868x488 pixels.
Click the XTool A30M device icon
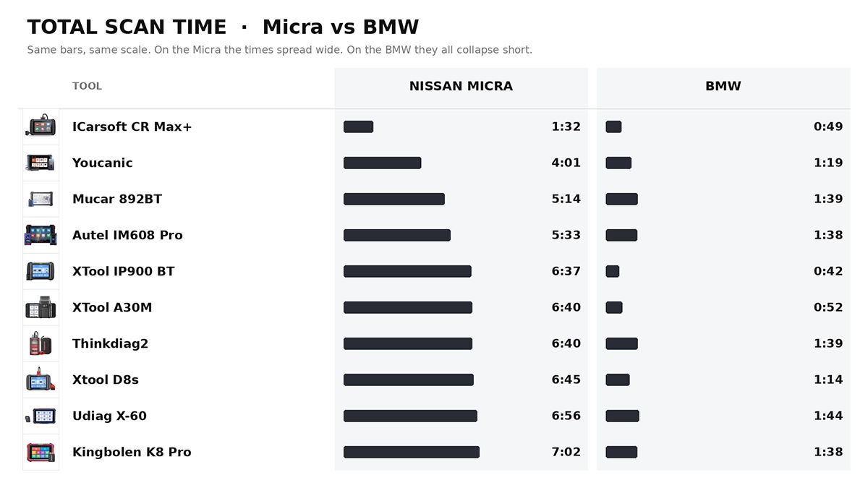[x=41, y=307]
